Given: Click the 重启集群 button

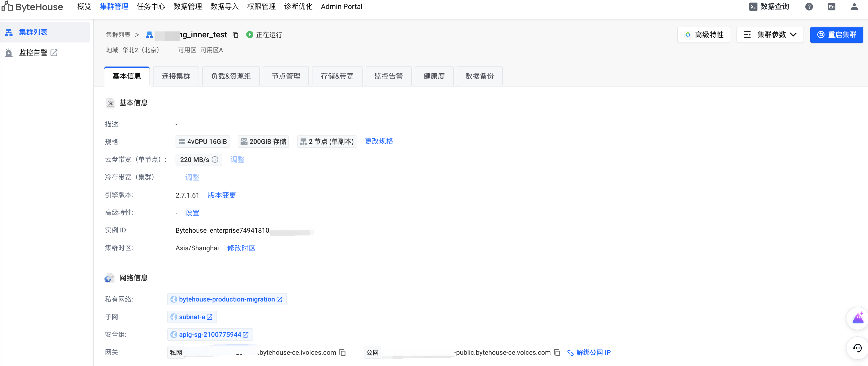Looking at the screenshot, I should coord(836,35).
